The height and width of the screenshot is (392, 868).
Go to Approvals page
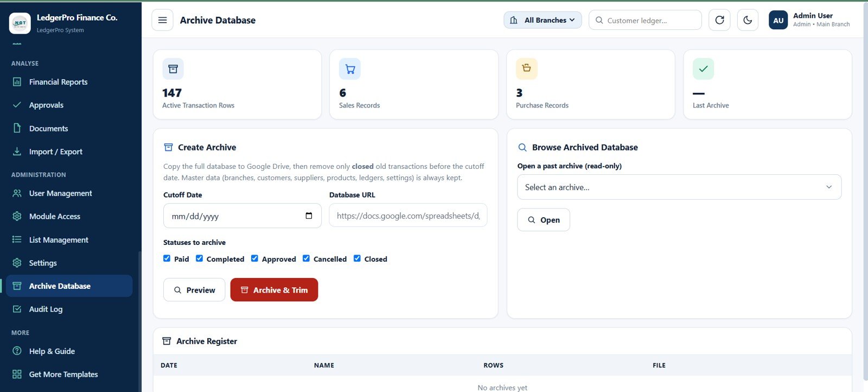coord(69,105)
